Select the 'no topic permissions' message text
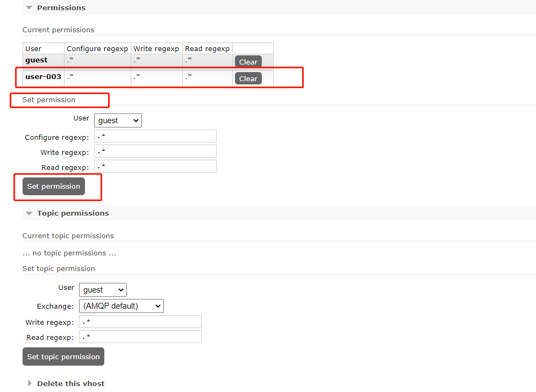Viewport: 536px width, 392px height. pos(69,253)
